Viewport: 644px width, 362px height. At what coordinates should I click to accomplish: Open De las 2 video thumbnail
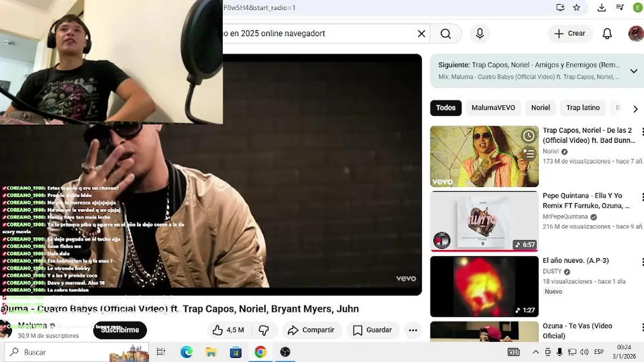pos(484,156)
